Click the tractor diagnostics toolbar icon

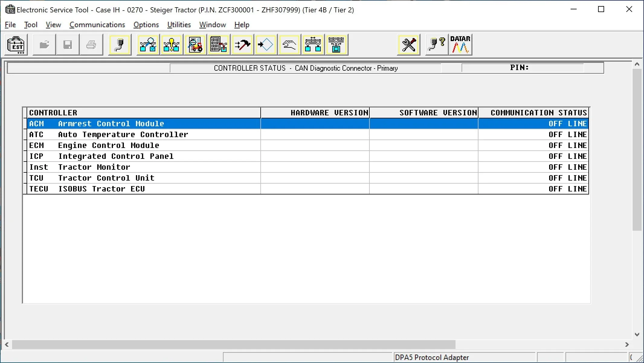pyautogui.click(x=195, y=45)
